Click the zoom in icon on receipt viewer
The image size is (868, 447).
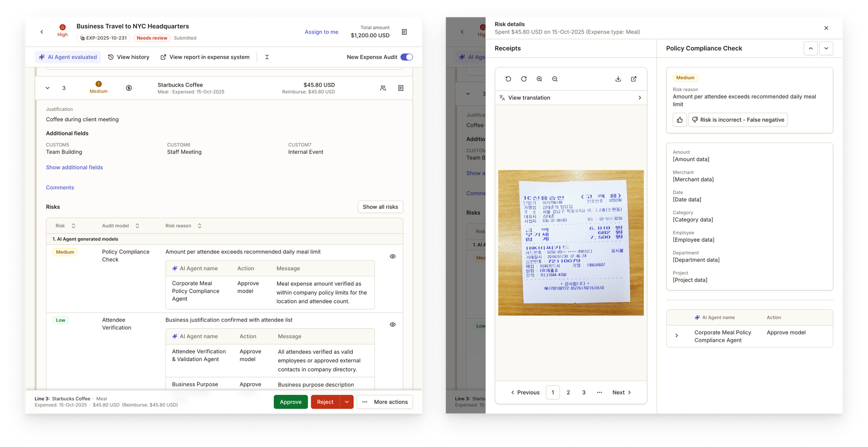[539, 79]
